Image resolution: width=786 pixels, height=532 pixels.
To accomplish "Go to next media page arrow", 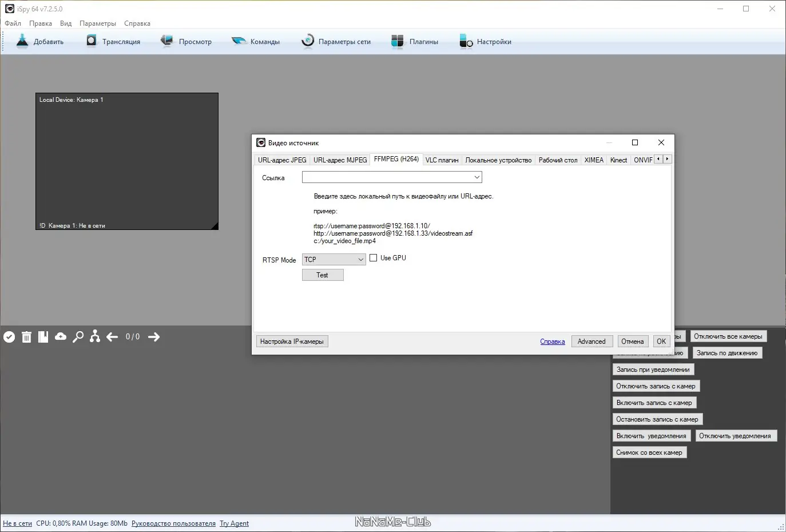I will 154,337.
